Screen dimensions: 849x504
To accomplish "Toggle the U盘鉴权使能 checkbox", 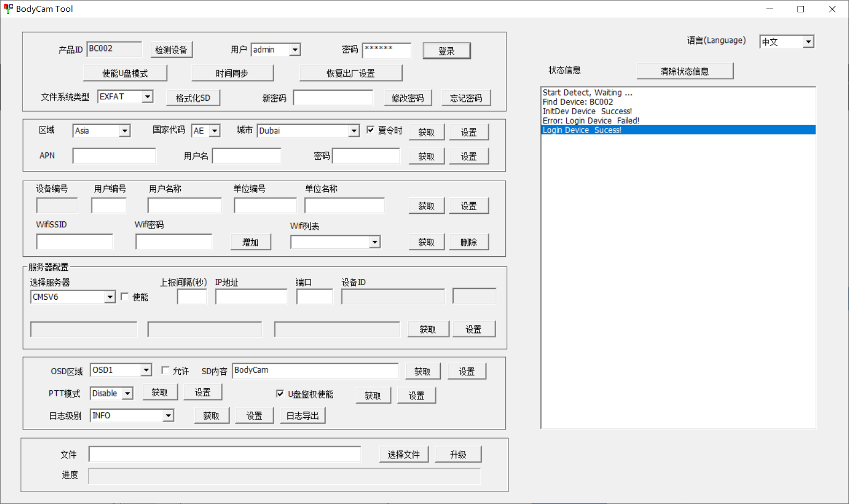I will coord(280,394).
